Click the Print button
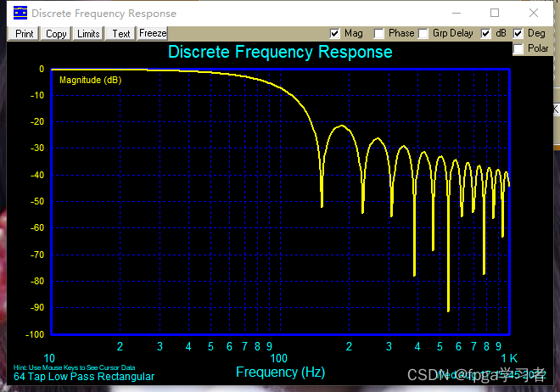 24,34
